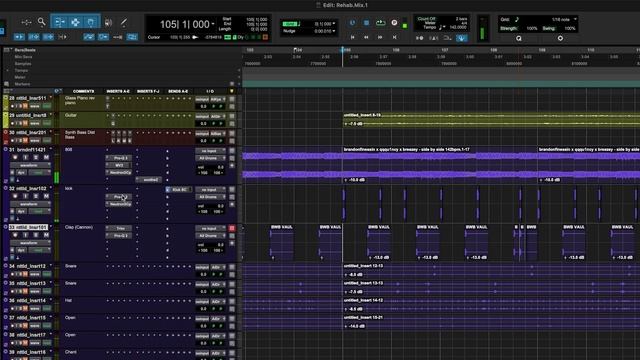Select the Zoomer magnifying glass tool
Screen dimensions: 640x360
[x=42, y=22]
